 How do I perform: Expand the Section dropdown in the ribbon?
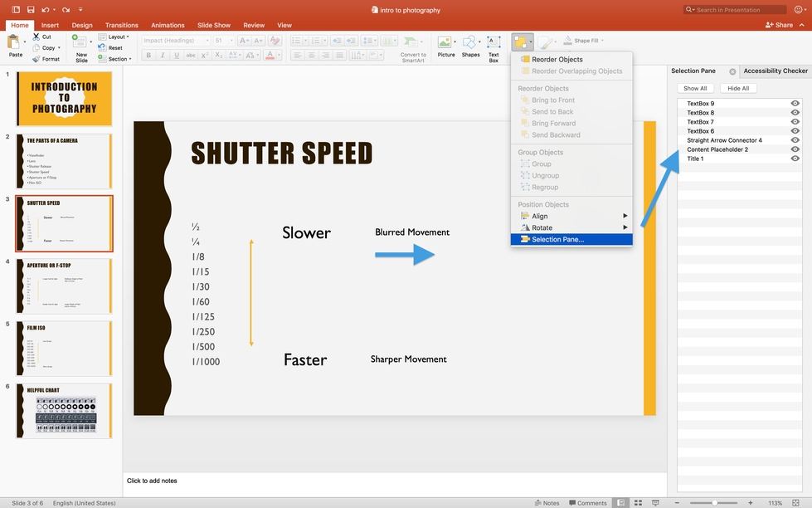pyautogui.click(x=117, y=59)
